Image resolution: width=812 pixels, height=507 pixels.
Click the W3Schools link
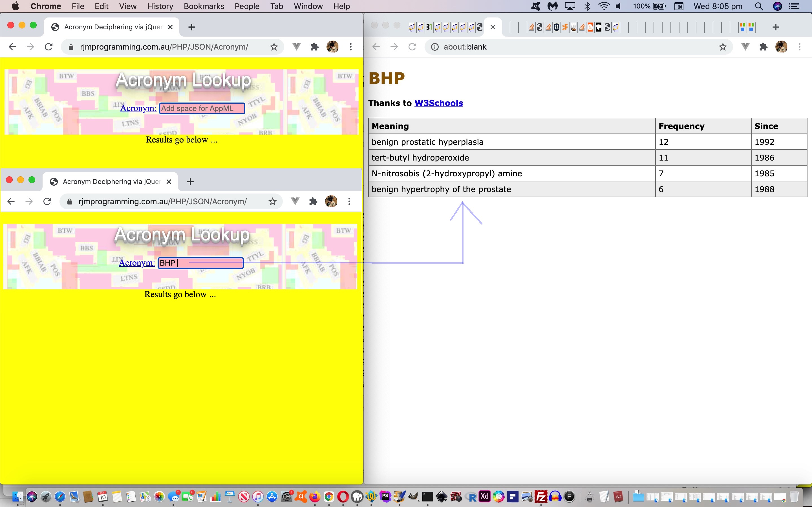tap(438, 103)
